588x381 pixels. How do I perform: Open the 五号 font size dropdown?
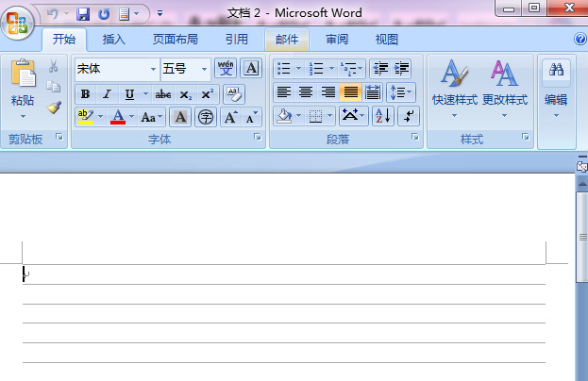tap(204, 69)
